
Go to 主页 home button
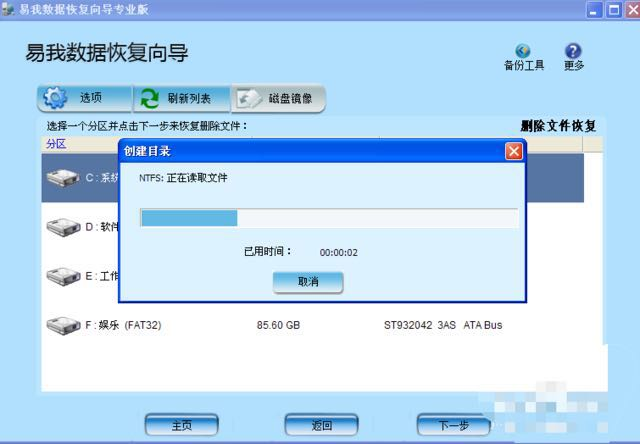pos(182,425)
